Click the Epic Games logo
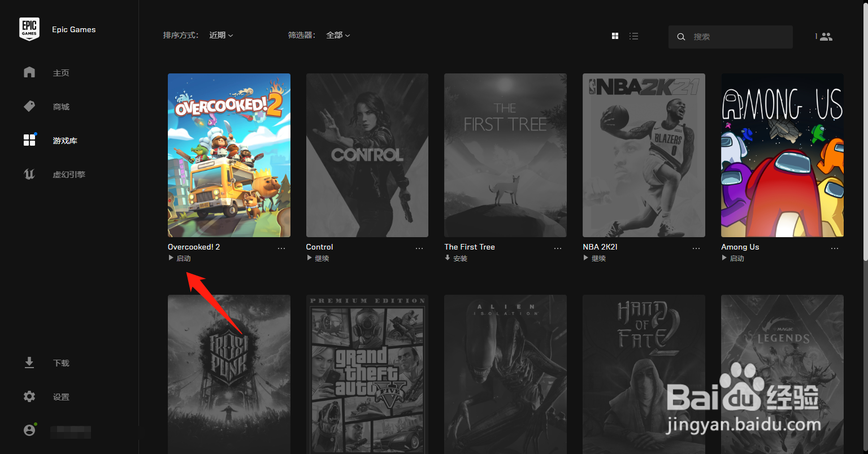 (29, 29)
